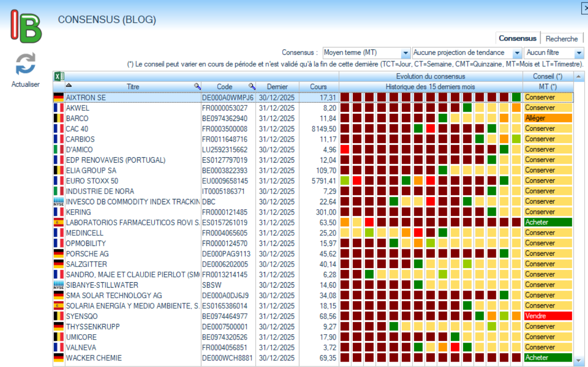
Task: Click the German flag beside AIXTRON SE
Action: tap(59, 98)
